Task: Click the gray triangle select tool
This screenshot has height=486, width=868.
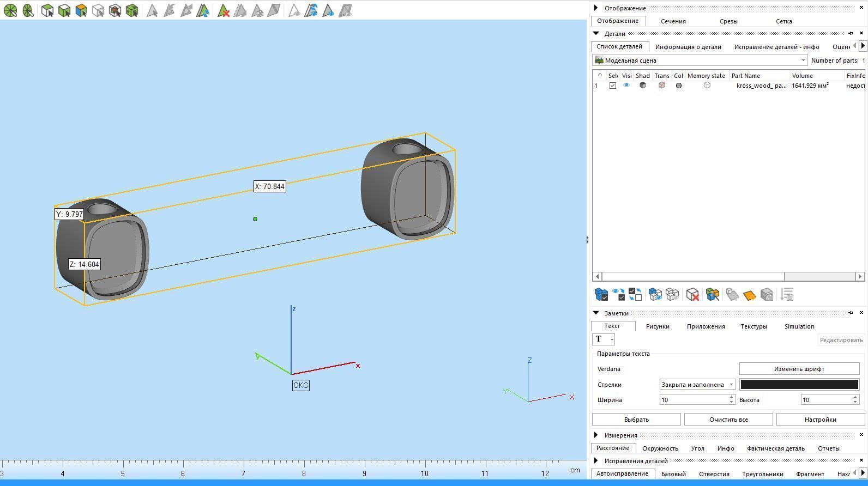Action: [152, 10]
